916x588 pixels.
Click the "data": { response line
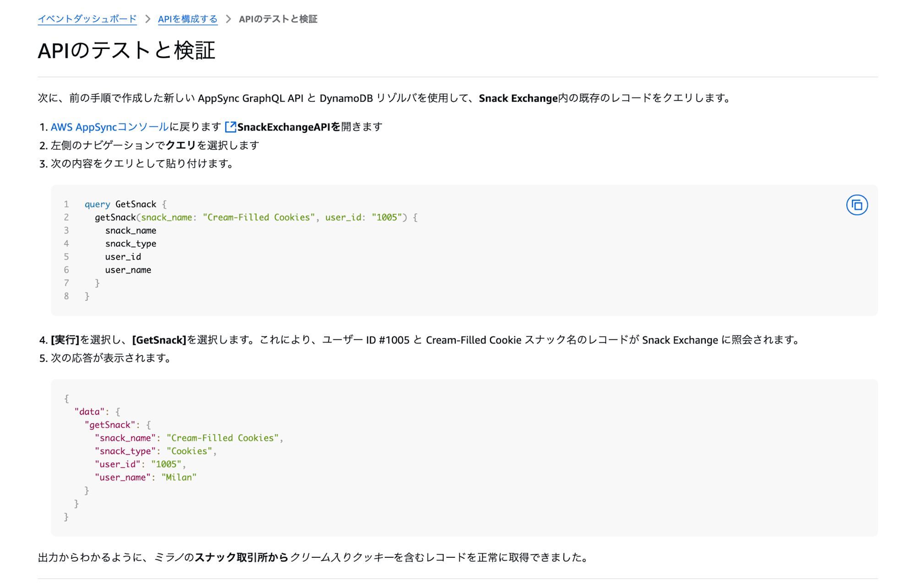coord(97,412)
